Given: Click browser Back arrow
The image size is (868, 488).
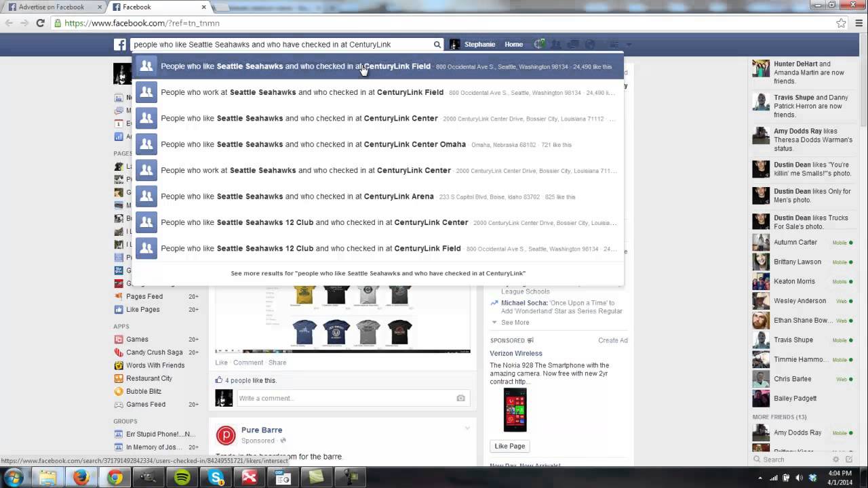Looking at the screenshot, I should pos(9,23).
